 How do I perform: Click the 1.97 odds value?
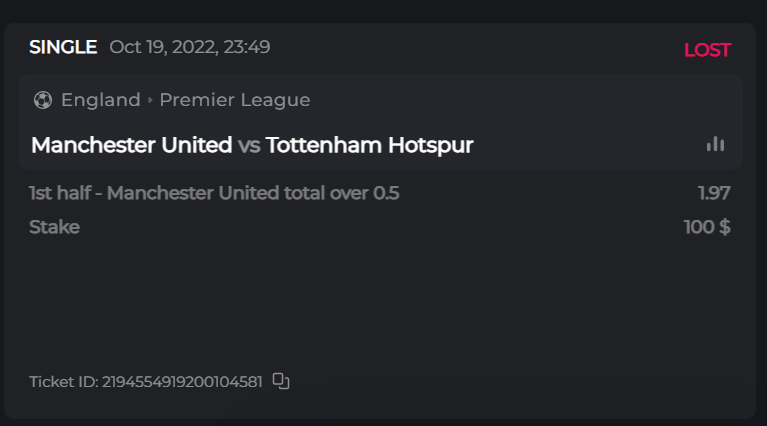point(714,193)
